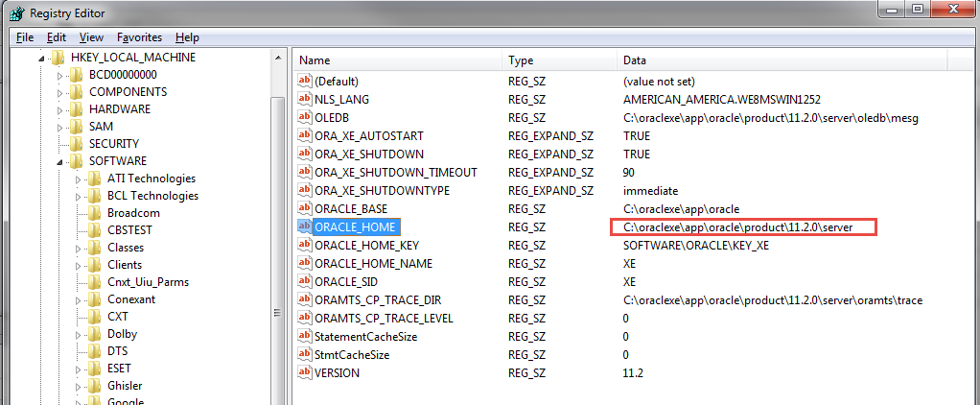Expand the ATI Technologies key
This screenshot has height=405, width=980.
pyautogui.click(x=78, y=179)
